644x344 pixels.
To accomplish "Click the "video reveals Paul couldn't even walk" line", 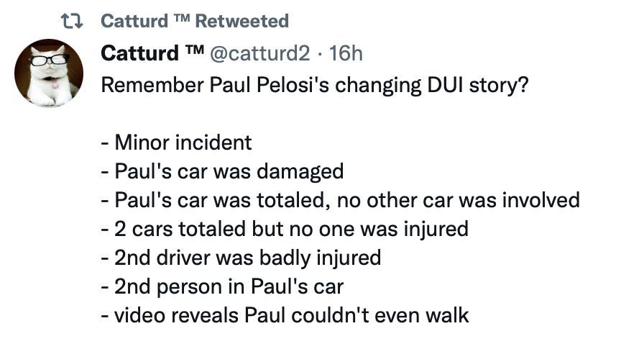I will pyautogui.click(x=285, y=314).
